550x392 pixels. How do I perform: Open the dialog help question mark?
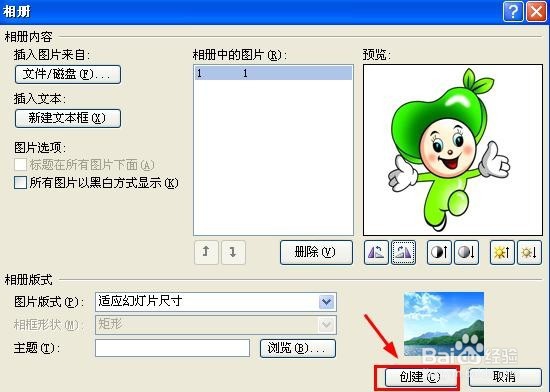(513, 12)
